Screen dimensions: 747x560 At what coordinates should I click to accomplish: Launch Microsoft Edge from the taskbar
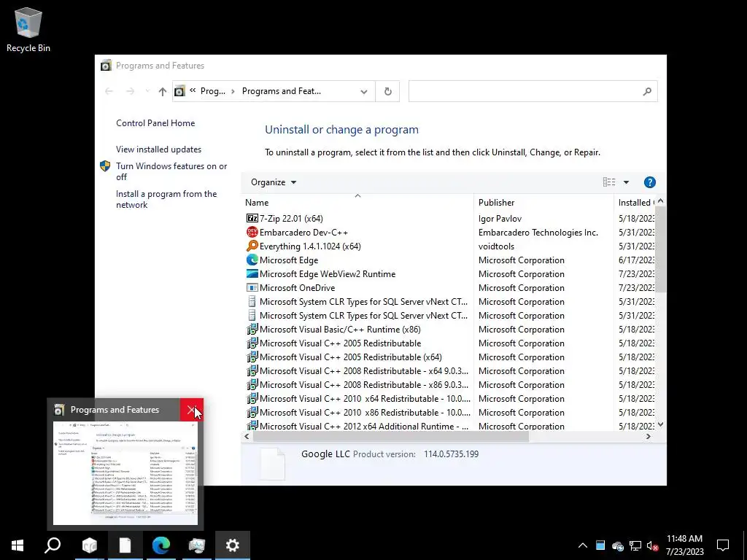tap(161, 545)
